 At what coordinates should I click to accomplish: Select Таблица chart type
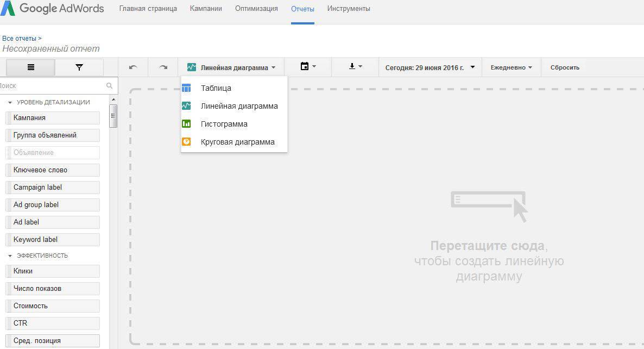(x=216, y=88)
